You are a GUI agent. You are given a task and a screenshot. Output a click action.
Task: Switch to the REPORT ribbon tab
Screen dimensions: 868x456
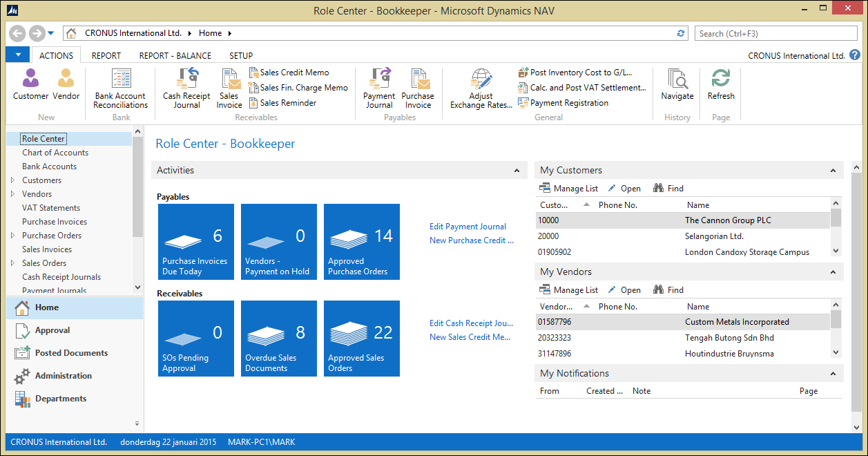point(106,56)
